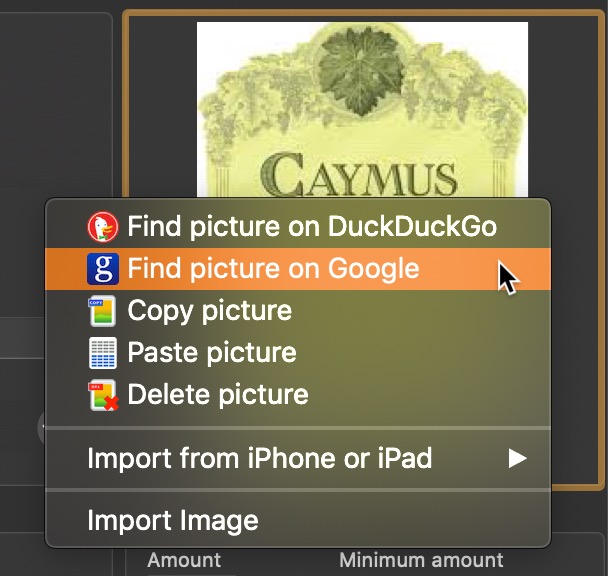Click the grape leaf emblem in picture

[x=361, y=72]
